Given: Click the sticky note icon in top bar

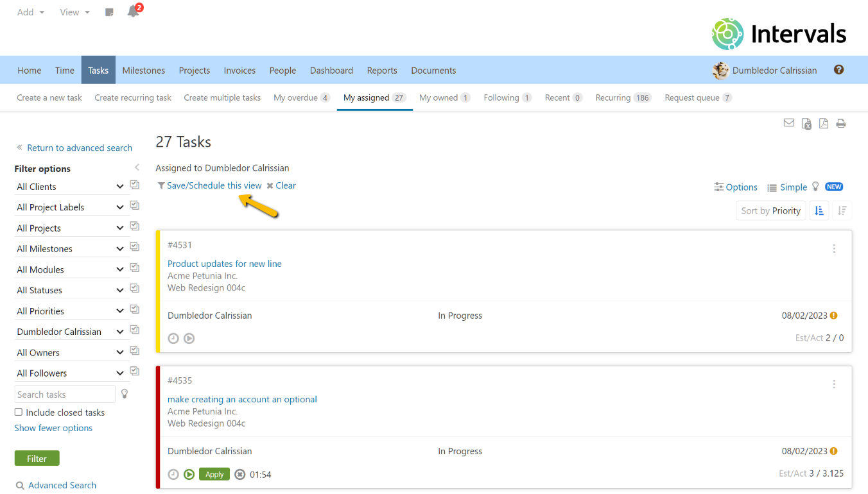Looking at the screenshot, I should coord(109,12).
